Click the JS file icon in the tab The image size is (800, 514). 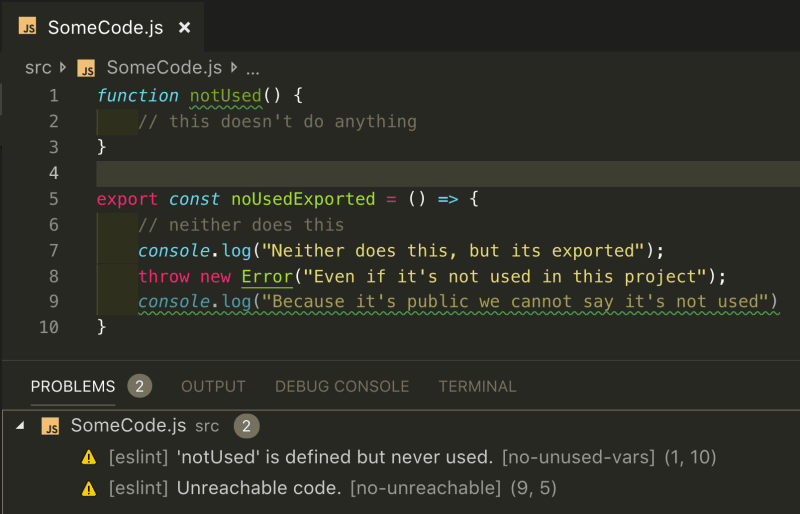point(28,26)
